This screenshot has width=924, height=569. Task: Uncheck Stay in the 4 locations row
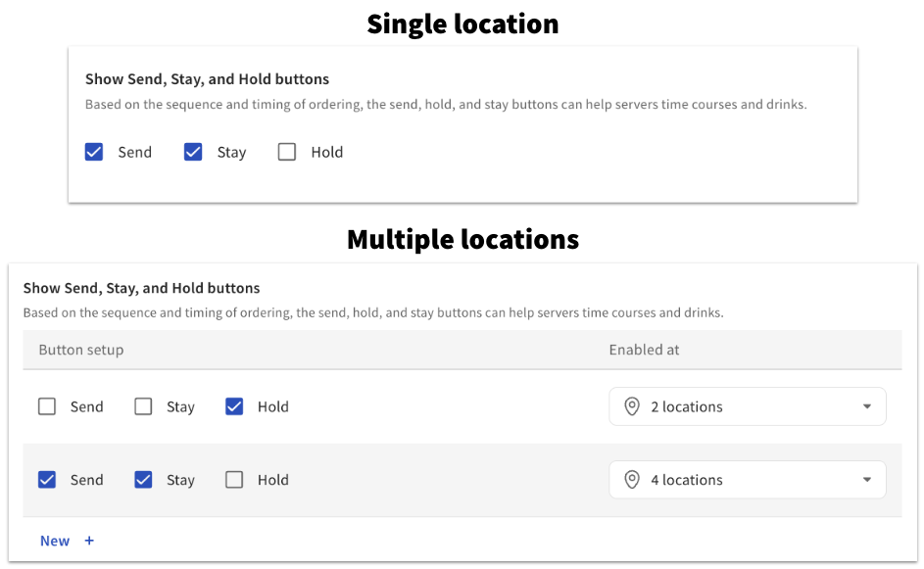143,480
